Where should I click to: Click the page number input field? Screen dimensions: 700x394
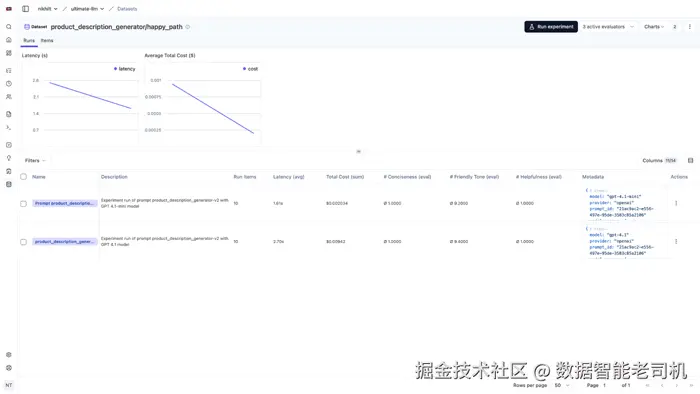click(608, 385)
